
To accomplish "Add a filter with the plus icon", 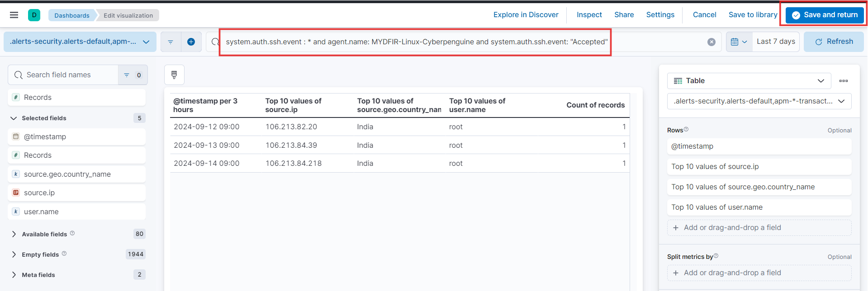I will pyautogui.click(x=191, y=42).
